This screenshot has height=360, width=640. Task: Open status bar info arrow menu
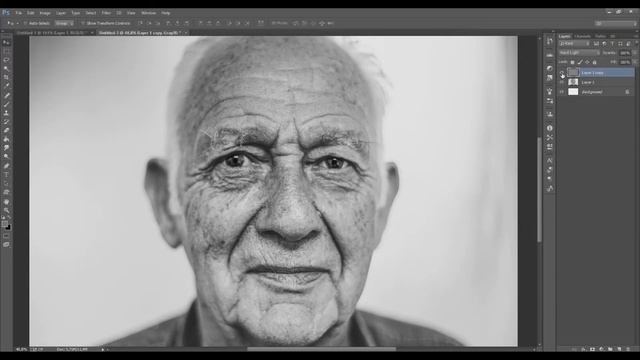(102, 349)
